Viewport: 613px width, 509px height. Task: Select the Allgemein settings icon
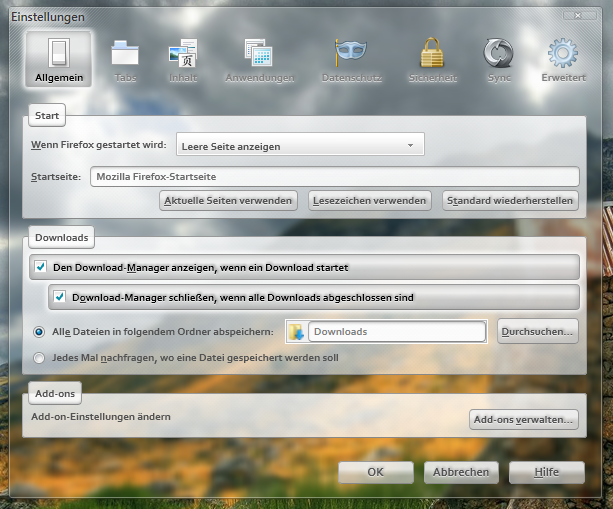click(59, 59)
